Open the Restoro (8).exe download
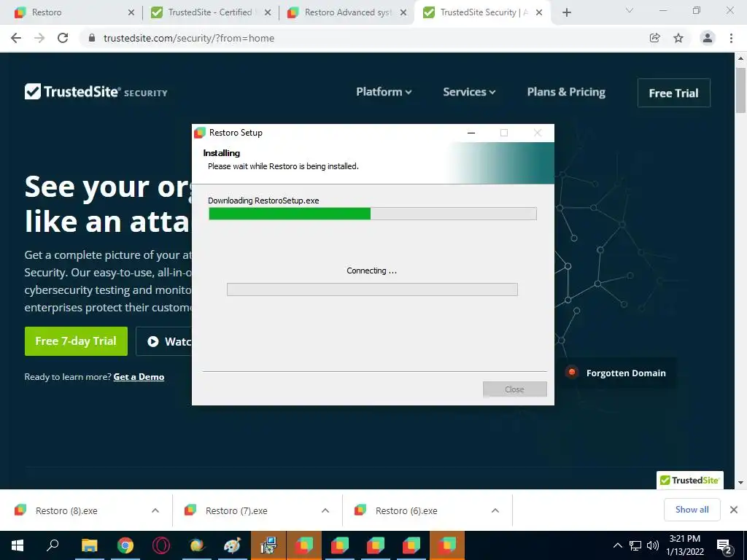 pos(66,510)
